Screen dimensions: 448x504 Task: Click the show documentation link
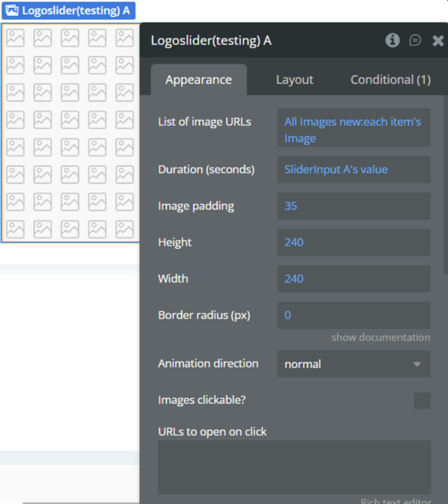pos(380,337)
